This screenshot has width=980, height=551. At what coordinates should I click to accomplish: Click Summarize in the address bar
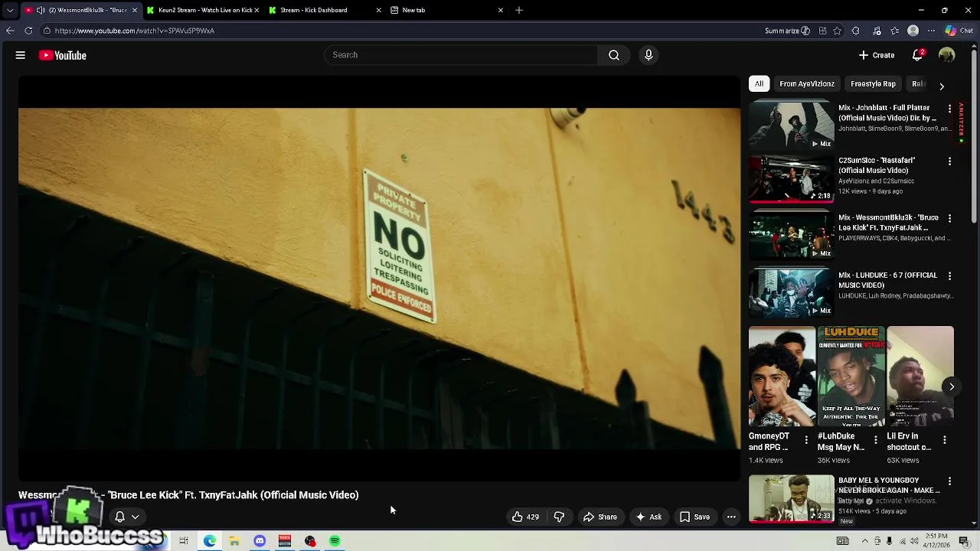(787, 31)
